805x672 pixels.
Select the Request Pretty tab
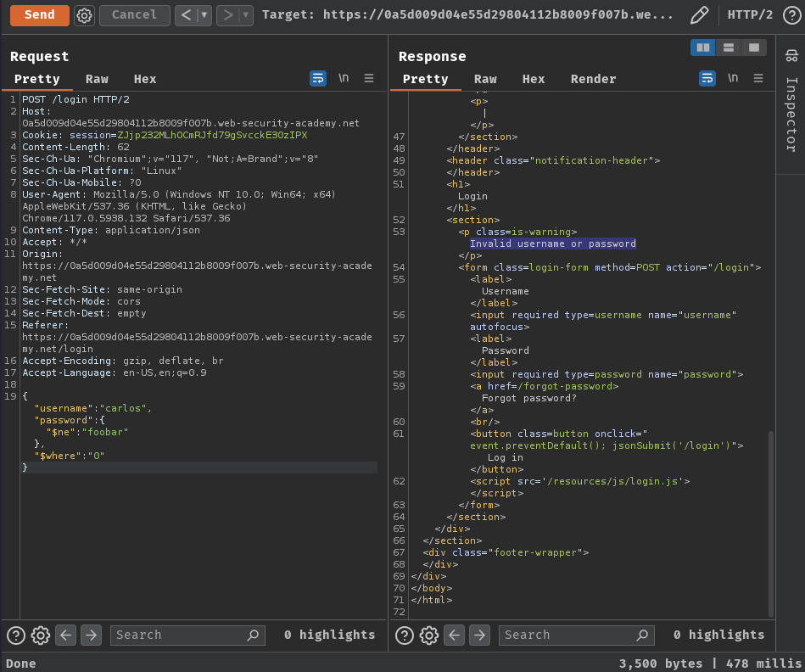click(37, 79)
